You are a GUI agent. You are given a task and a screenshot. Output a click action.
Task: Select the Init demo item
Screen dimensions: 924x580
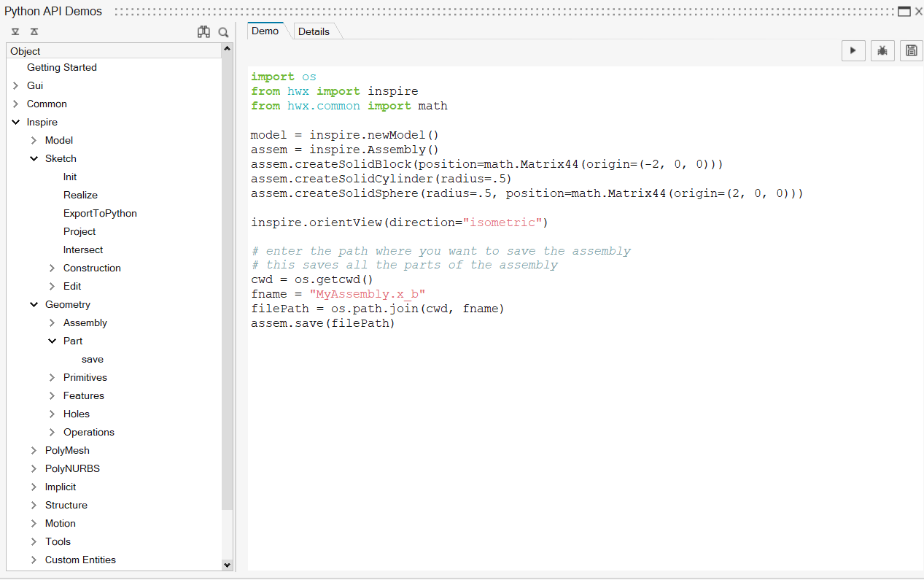point(70,177)
